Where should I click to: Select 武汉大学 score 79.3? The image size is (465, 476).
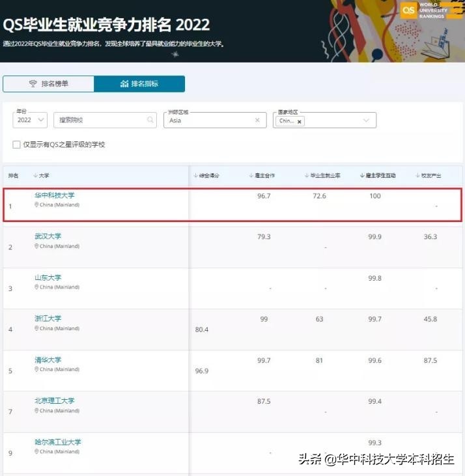[x=264, y=237]
